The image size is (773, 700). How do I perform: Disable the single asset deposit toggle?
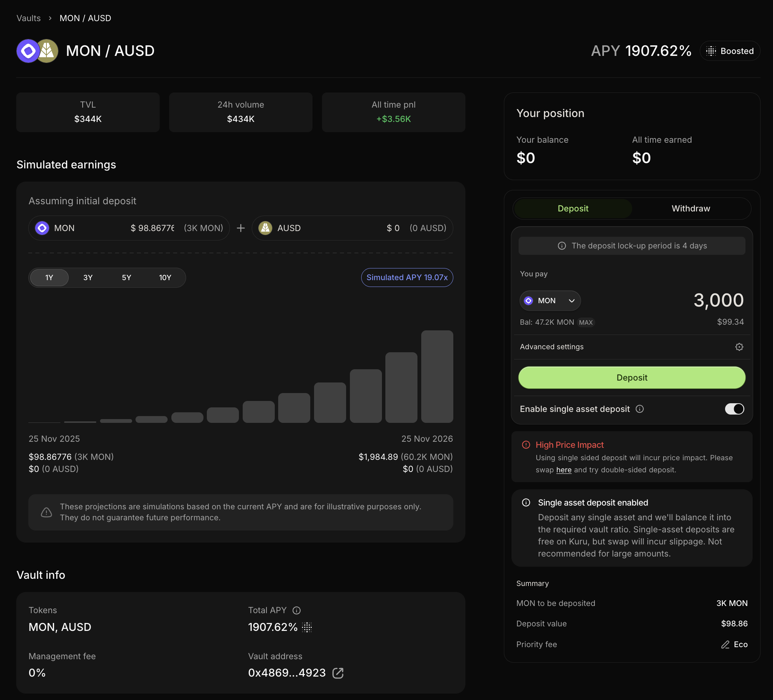tap(734, 409)
